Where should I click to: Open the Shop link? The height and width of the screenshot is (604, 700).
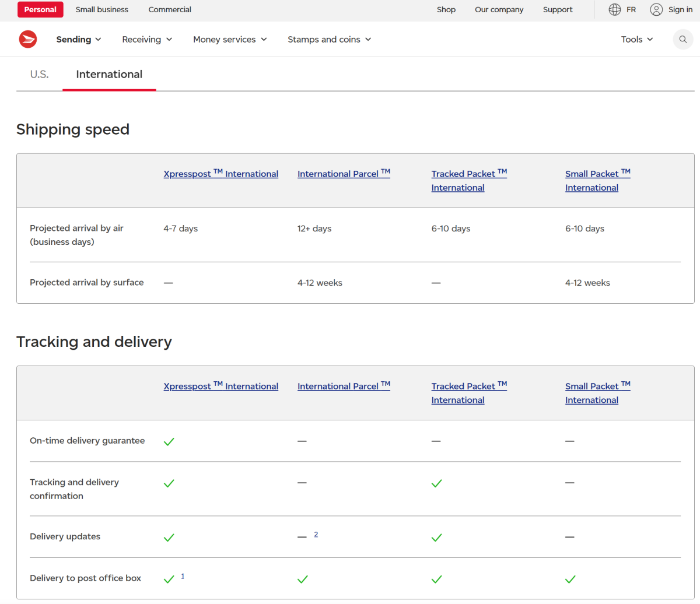[x=446, y=9]
